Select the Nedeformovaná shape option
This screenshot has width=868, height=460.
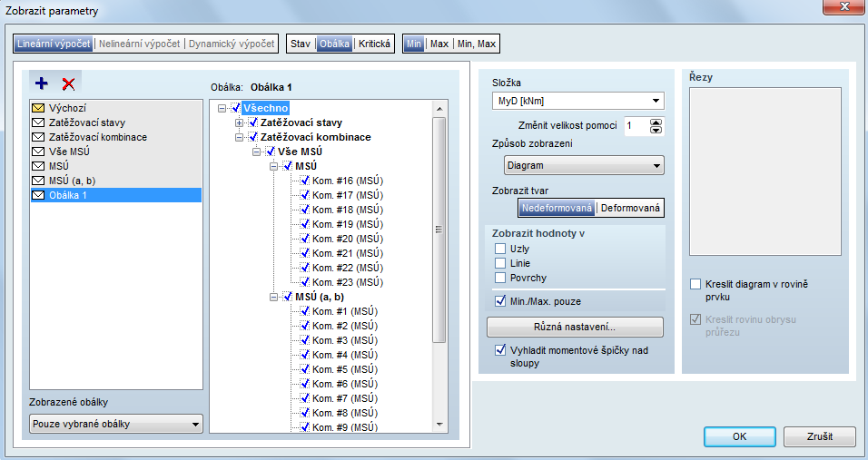point(557,208)
